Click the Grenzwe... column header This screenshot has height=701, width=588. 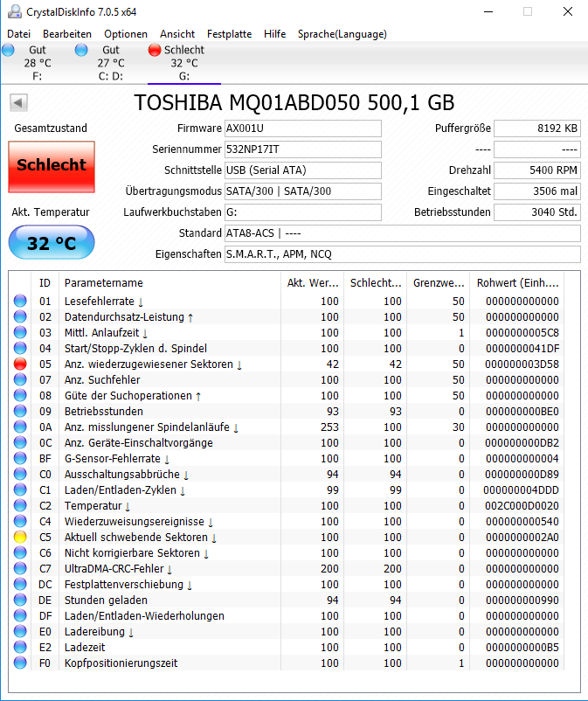(439, 283)
